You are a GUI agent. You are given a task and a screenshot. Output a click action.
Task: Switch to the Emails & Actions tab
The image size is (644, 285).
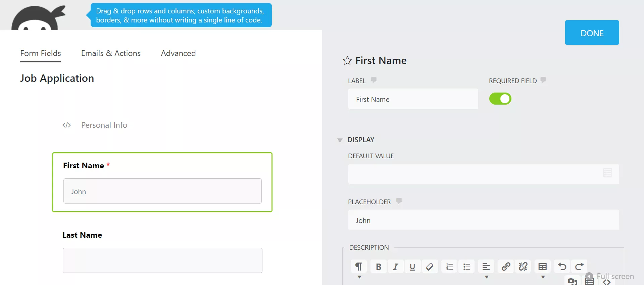(111, 53)
